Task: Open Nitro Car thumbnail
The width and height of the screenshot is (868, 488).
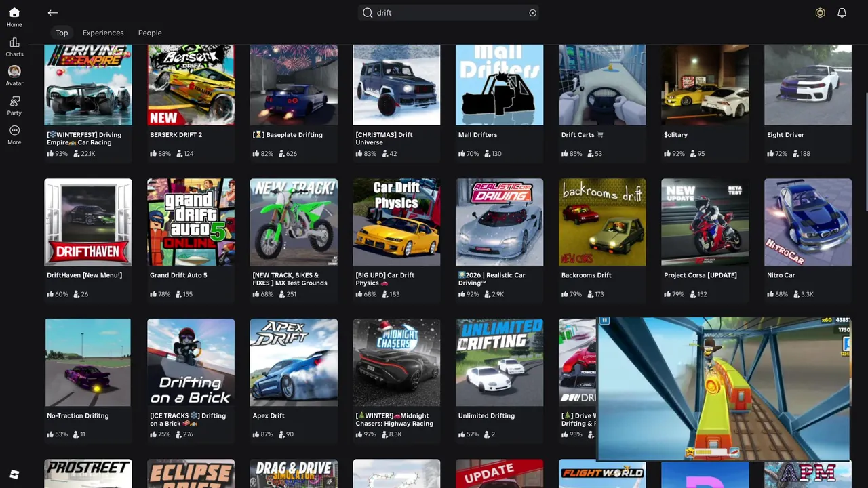Action: pyautogui.click(x=808, y=222)
